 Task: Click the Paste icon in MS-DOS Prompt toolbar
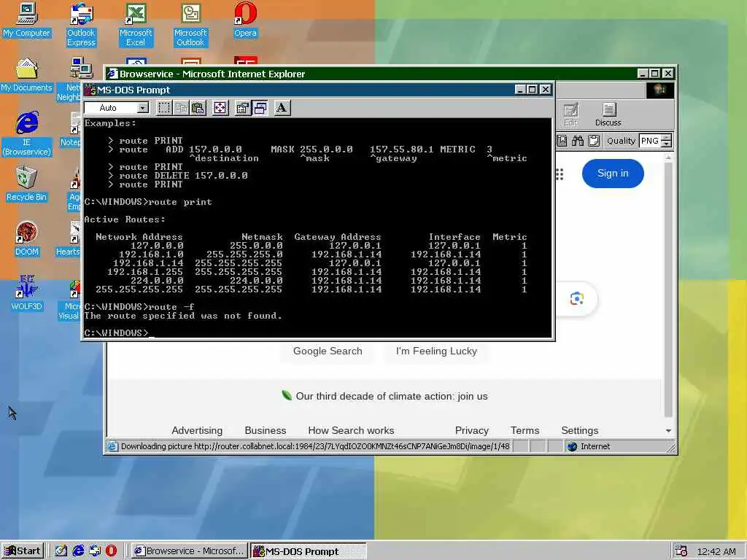(198, 108)
